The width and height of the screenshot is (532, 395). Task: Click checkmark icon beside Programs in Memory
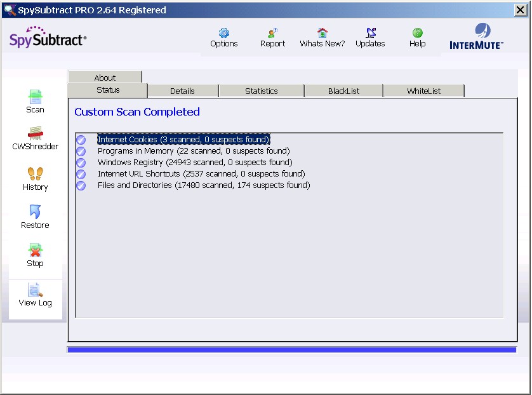[81, 151]
